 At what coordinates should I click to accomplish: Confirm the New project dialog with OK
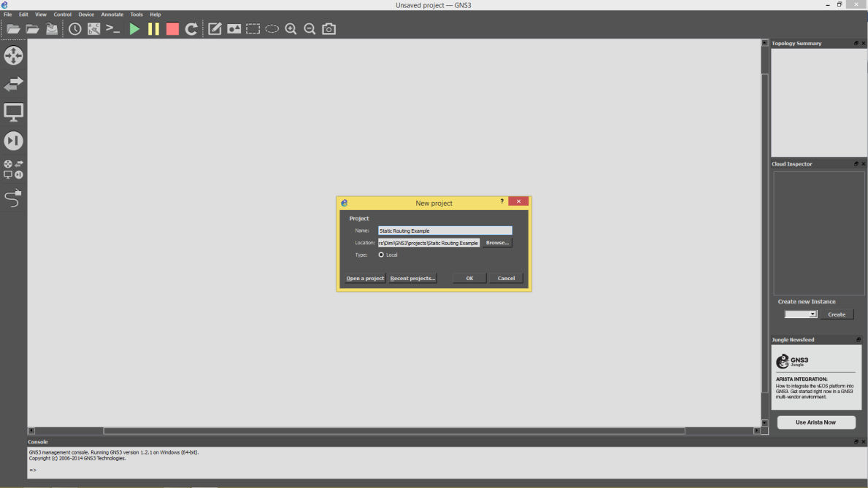tap(469, 279)
